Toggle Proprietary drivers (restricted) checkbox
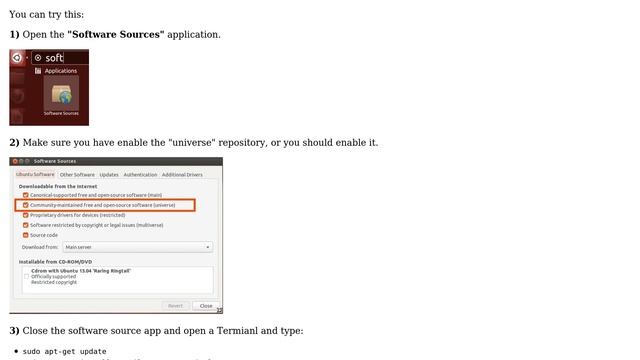640x360 pixels. click(26, 215)
